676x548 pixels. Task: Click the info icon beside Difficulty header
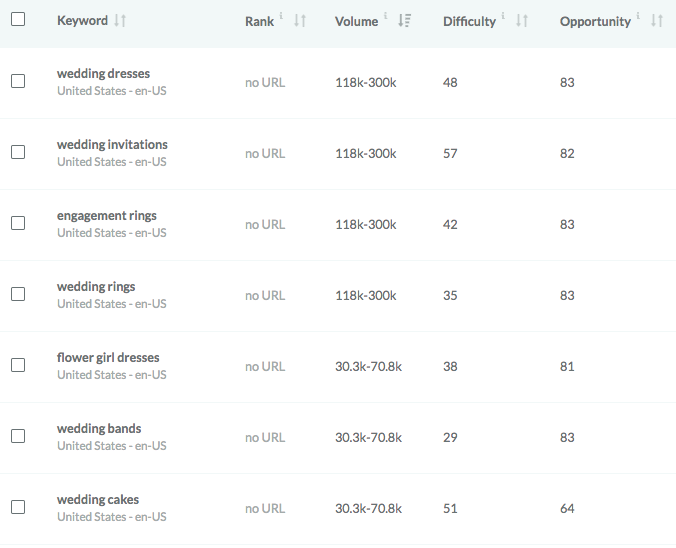[x=503, y=16]
